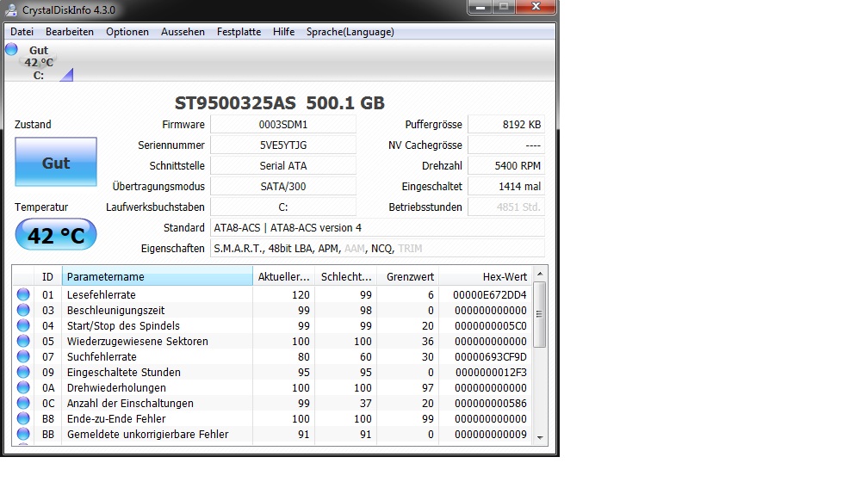Click the Drehzahl field 5400 RPM
Screen dimensions: 868x488
tap(506, 165)
